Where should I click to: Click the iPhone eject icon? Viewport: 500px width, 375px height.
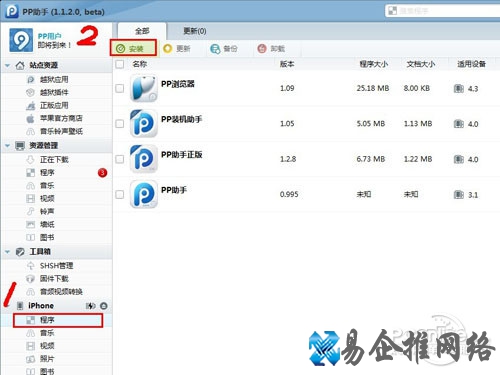[x=104, y=306]
